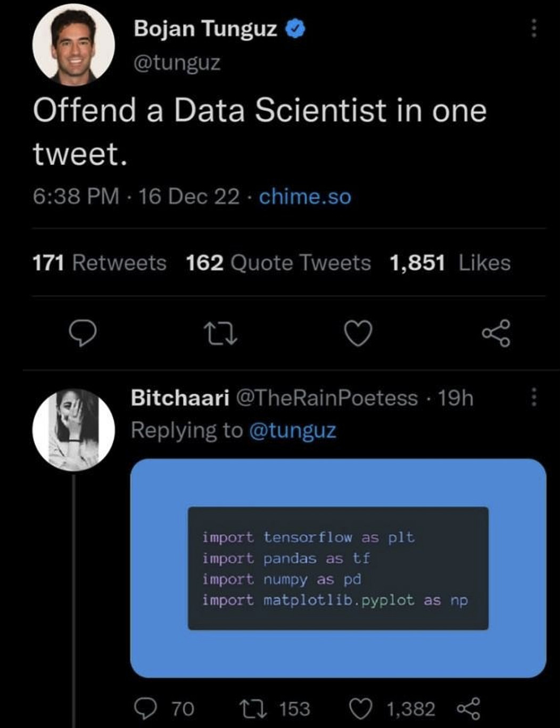This screenshot has height=728, width=560.
Task: Like Bitchaari's reply with 1,382 likes
Action: pos(360,708)
